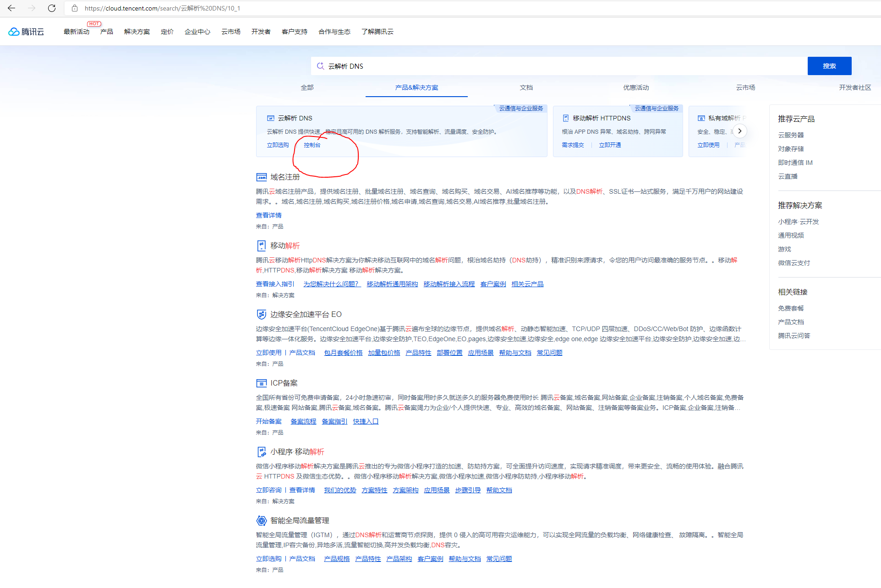Click the ICP备案 result icon

point(261,383)
